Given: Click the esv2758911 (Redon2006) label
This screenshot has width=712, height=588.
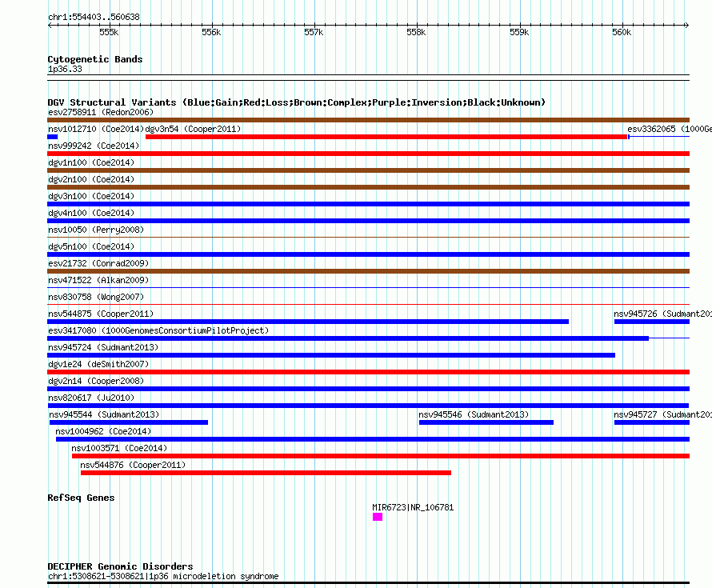Looking at the screenshot, I should click(x=101, y=112).
